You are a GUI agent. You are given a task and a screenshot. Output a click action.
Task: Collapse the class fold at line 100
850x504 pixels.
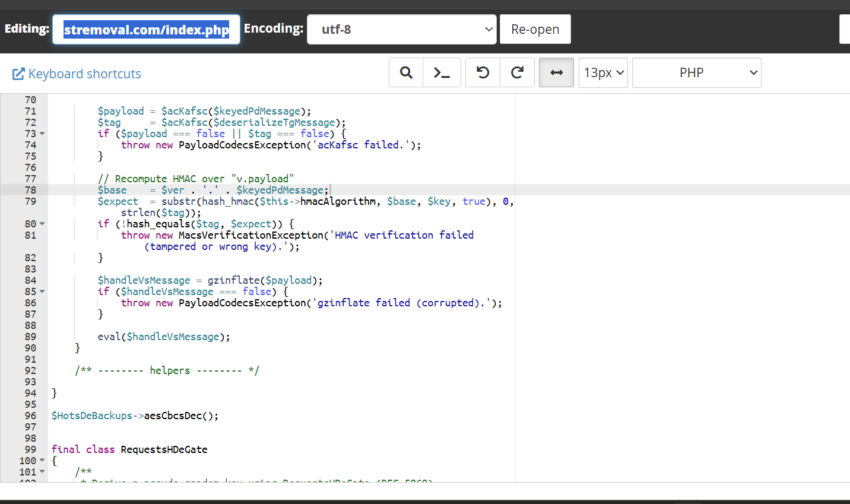coord(42,461)
